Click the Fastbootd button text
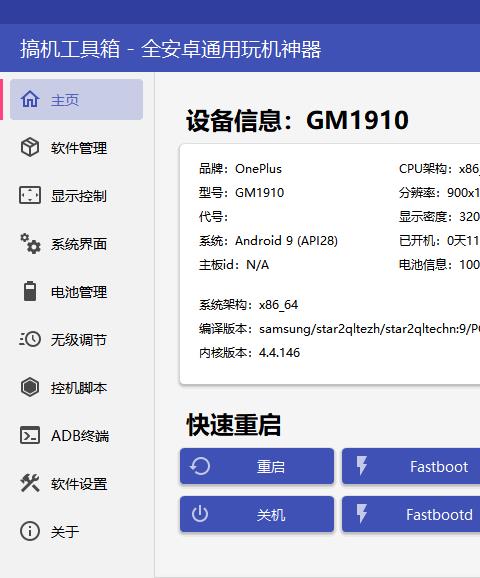 tap(439, 515)
